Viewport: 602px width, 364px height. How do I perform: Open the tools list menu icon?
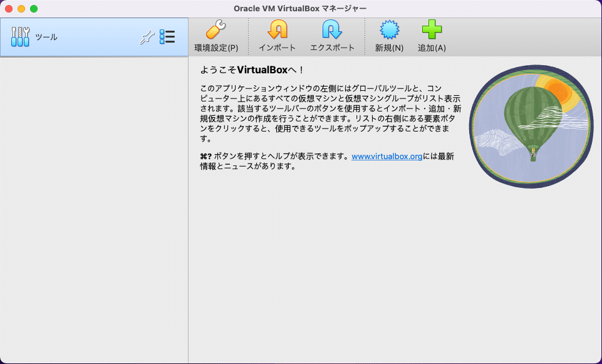tap(167, 37)
